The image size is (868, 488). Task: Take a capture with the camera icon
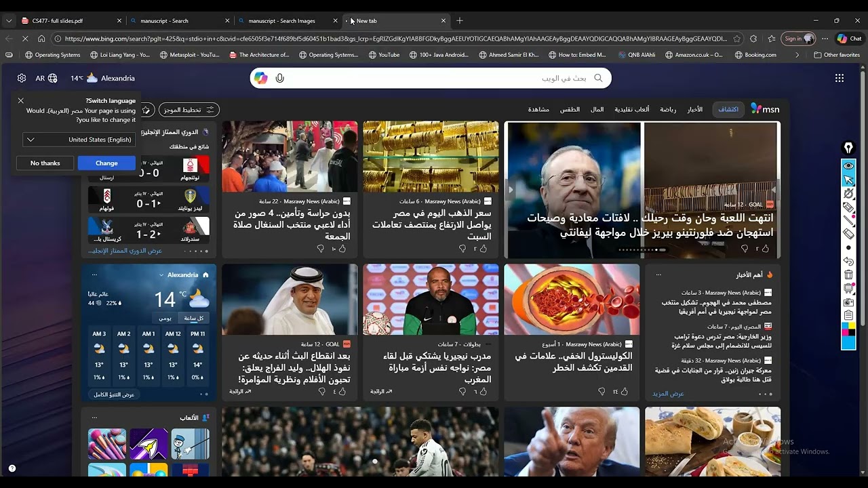(x=848, y=302)
